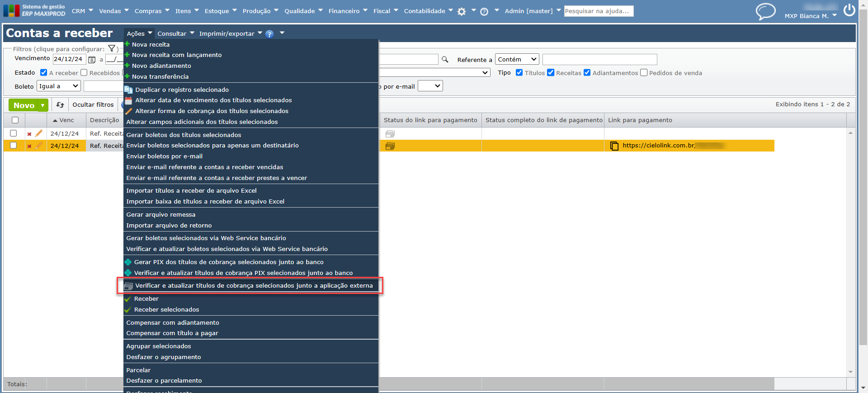Edit the first 24/12/24 row with pencil
Image resolution: width=868 pixels, height=393 pixels.
point(39,133)
